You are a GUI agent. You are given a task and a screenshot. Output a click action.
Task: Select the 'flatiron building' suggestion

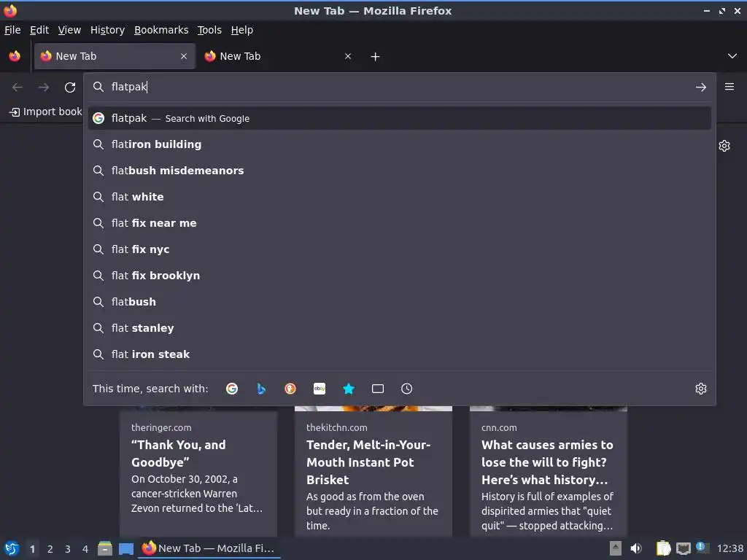point(399,144)
